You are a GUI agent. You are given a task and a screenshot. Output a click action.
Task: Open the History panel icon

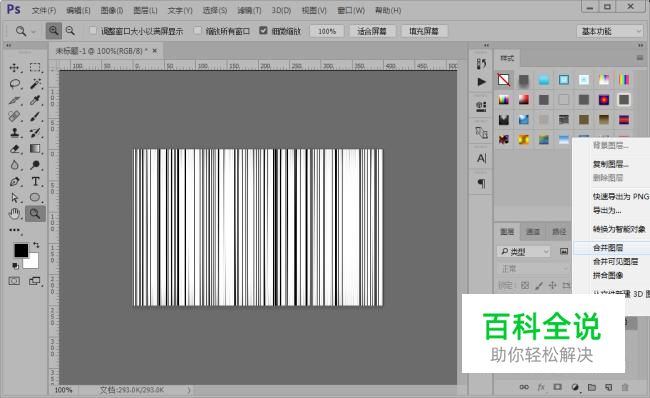click(x=481, y=64)
